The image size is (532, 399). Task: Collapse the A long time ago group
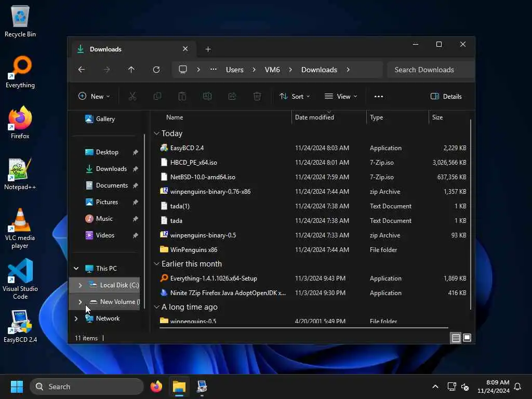156,307
